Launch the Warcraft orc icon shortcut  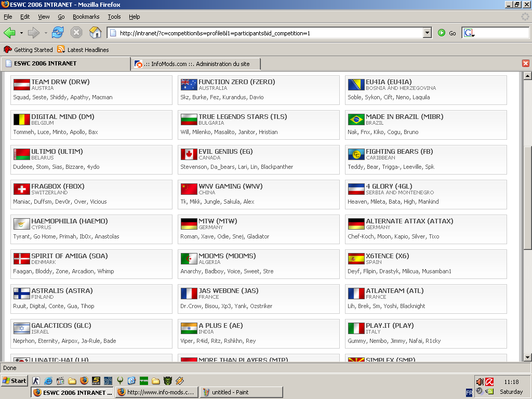pyautogui.click(x=168, y=381)
